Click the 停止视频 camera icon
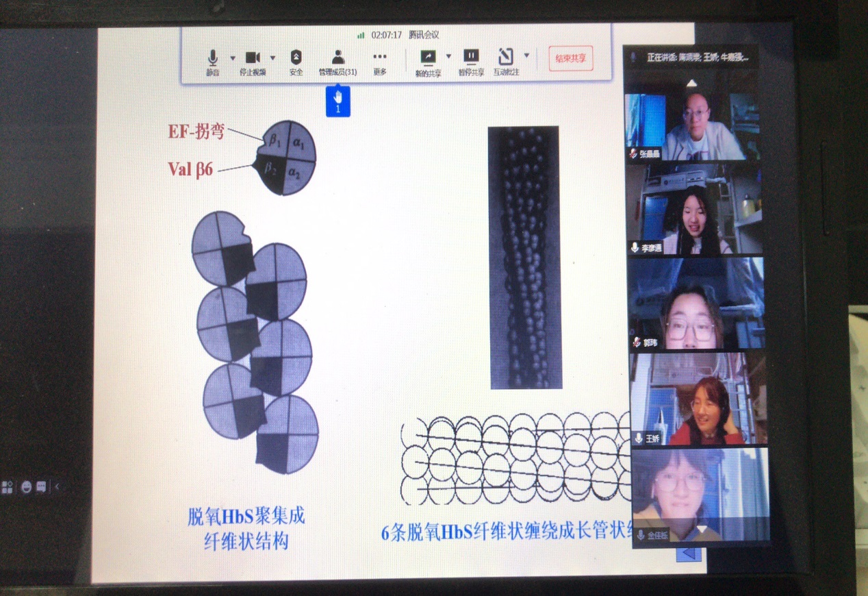The width and height of the screenshot is (868, 596). 253,59
